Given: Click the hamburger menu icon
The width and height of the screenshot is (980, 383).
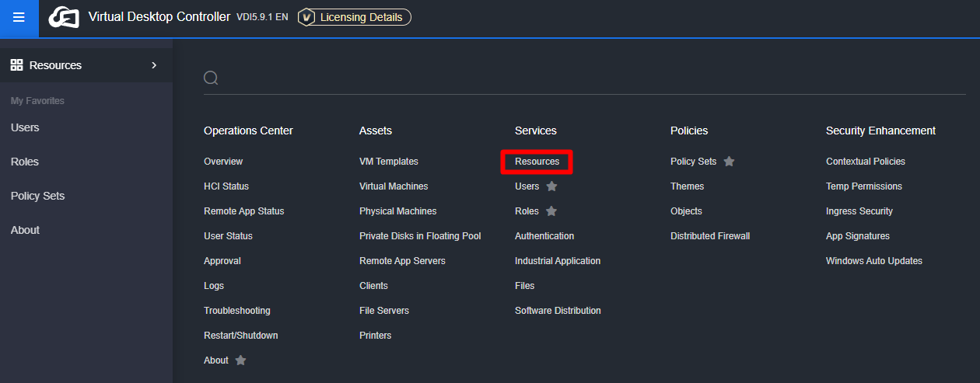Looking at the screenshot, I should click(19, 18).
